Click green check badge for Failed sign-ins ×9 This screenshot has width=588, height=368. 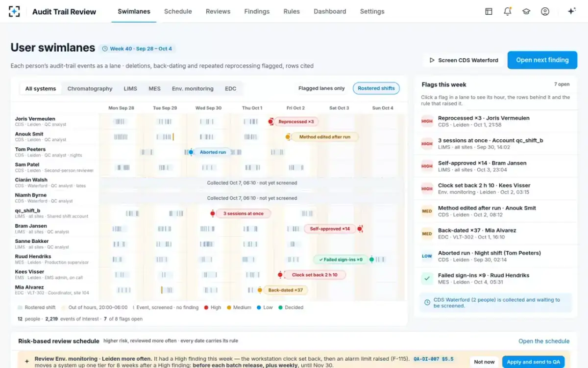[x=427, y=279]
